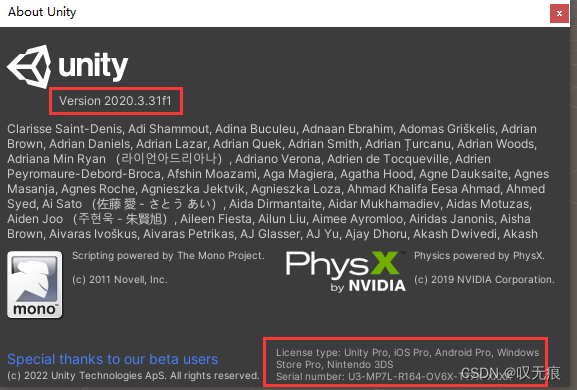Click the About Unity window title
The height and width of the screenshot is (390, 577).
click(x=42, y=12)
